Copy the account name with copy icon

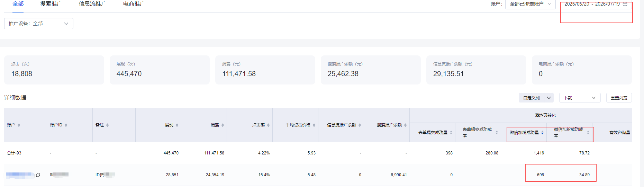click(38, 175)
